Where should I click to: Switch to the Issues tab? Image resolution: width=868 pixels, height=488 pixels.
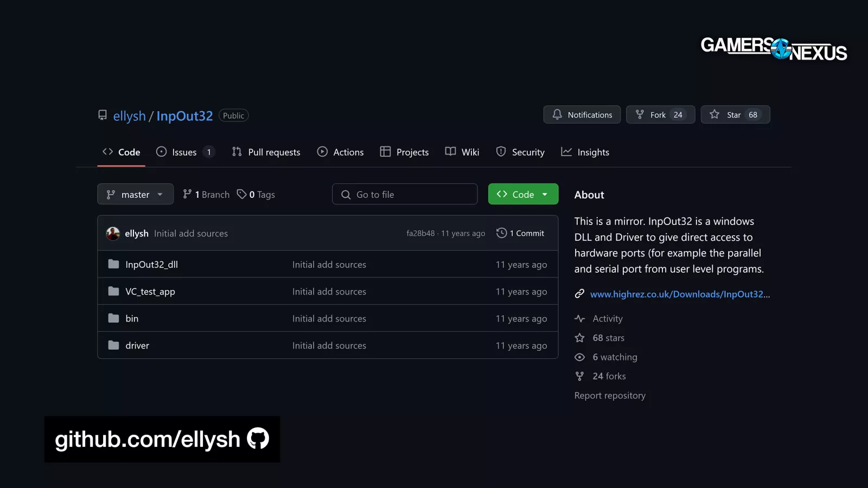184,152
